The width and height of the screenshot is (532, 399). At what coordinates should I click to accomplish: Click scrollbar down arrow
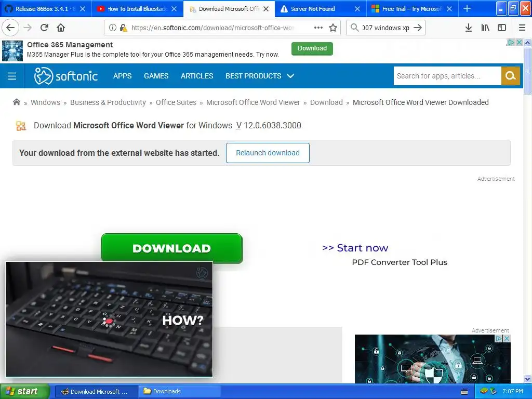point(527,379)
